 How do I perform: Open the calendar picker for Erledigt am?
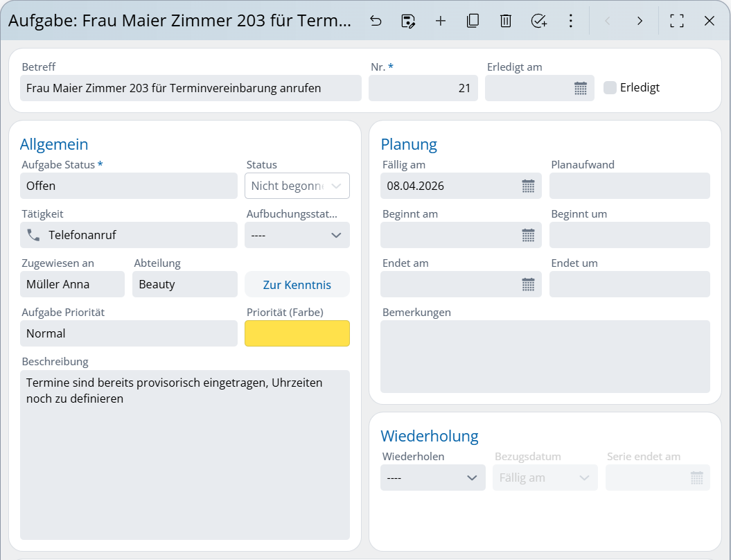(x=581, y=88)
